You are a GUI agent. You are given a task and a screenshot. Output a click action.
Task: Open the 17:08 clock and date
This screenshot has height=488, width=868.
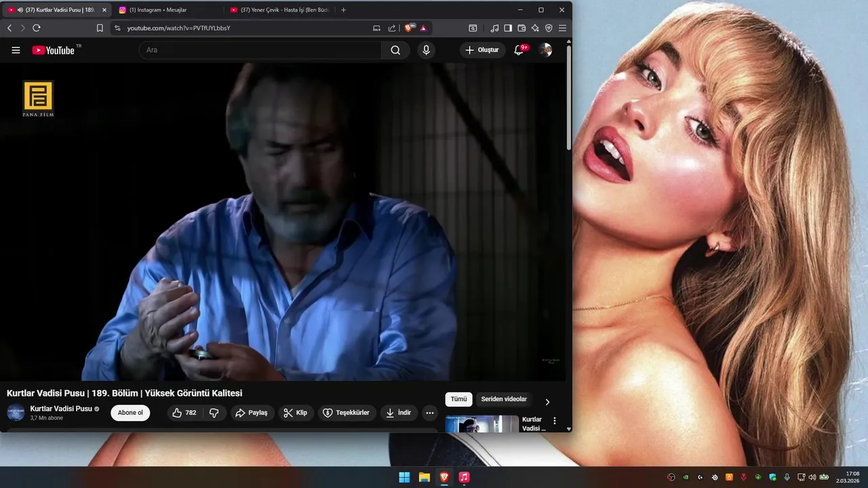point(848,477)
